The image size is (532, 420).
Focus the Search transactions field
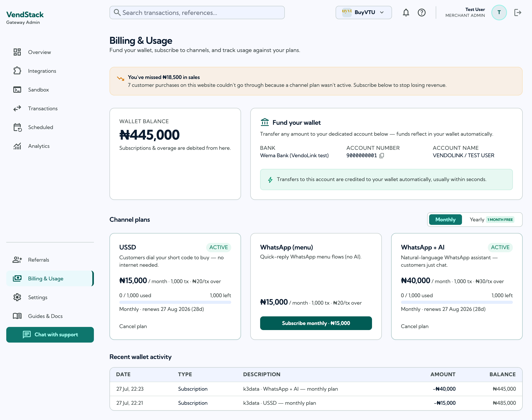pyautogui.click(x=197, y=13)
